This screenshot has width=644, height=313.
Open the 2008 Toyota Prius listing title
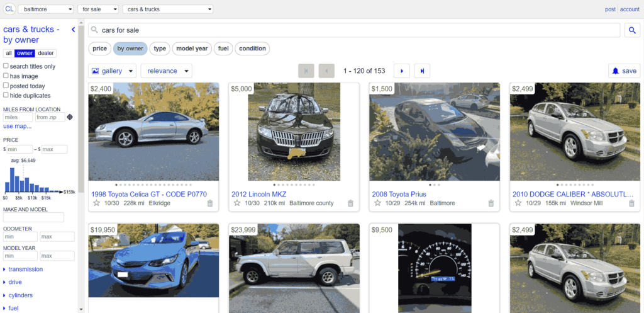(x=399, y=194)
